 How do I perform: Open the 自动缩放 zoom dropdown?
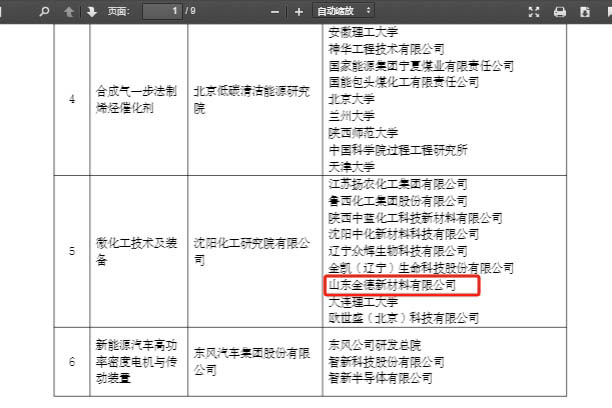[343, 11]
